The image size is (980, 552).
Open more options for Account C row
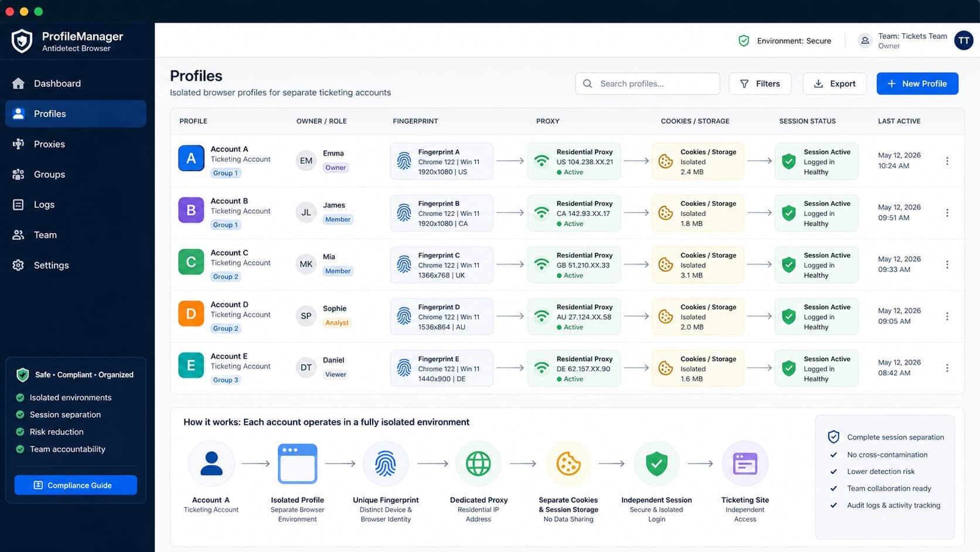pyautogui.click(x=947, y=265)
